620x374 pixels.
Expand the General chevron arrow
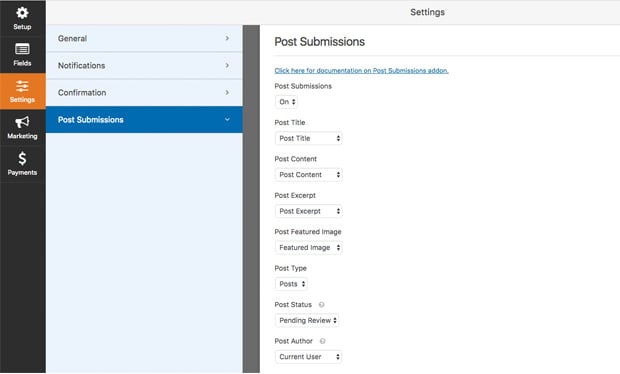coord(227,38)
